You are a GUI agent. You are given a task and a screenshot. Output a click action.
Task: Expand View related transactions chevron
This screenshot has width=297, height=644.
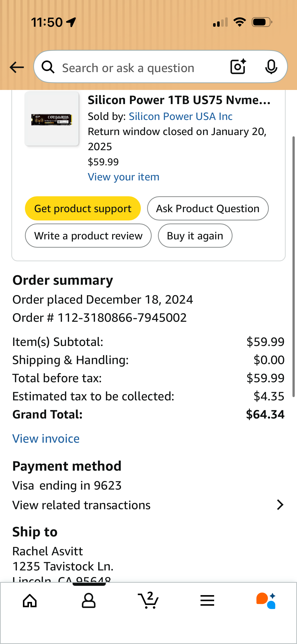click(280, 505)
